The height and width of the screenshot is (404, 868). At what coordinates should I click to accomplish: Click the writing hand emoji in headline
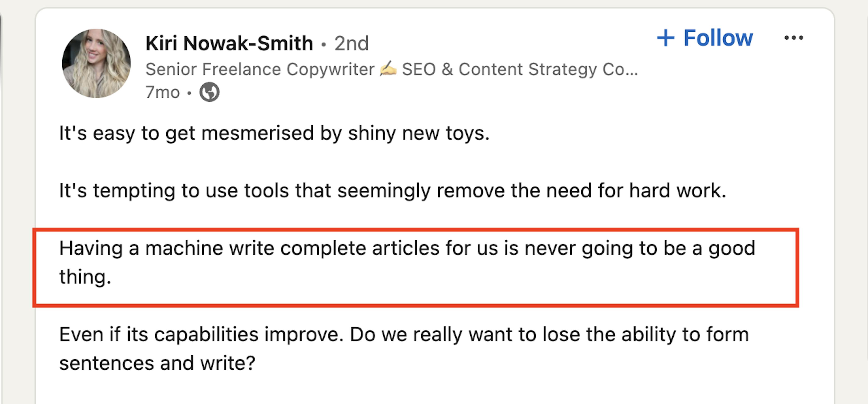pyautogui.click(x=388, y=69)
